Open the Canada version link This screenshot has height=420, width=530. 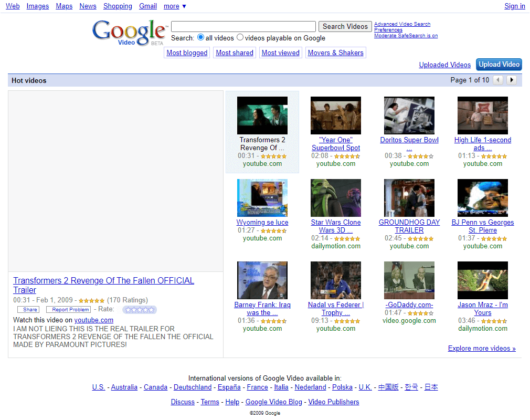[155, 387]
